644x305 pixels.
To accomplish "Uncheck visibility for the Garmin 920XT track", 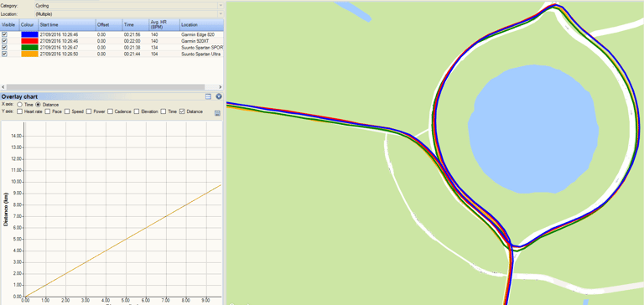I will [x=4, y=41].
